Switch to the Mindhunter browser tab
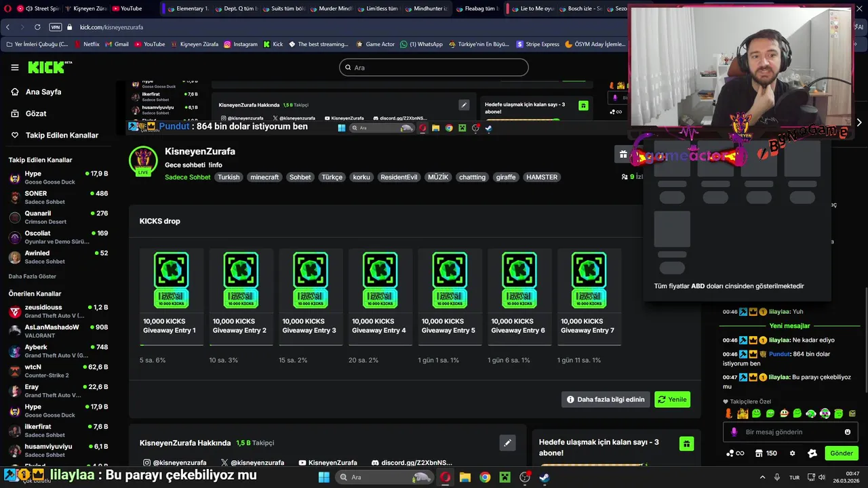Screen dimensions: 868x488 click(x=426, y=9)
